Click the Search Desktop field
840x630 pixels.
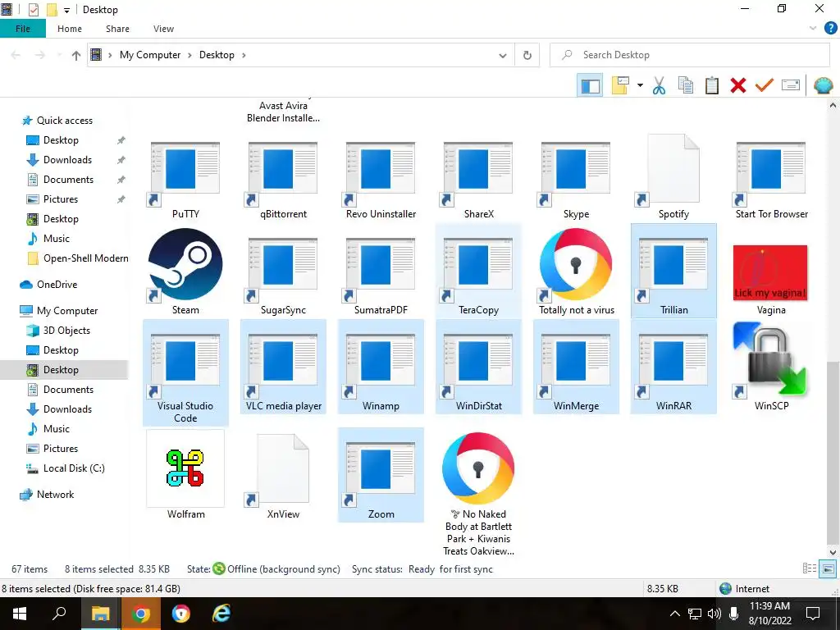689,55
